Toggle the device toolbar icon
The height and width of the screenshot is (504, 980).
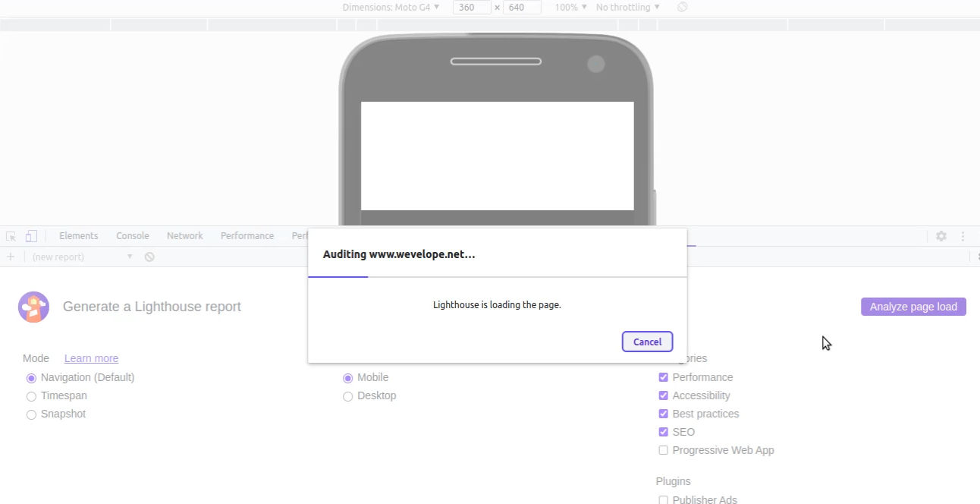pyautogui.click(x=31, y=236)
